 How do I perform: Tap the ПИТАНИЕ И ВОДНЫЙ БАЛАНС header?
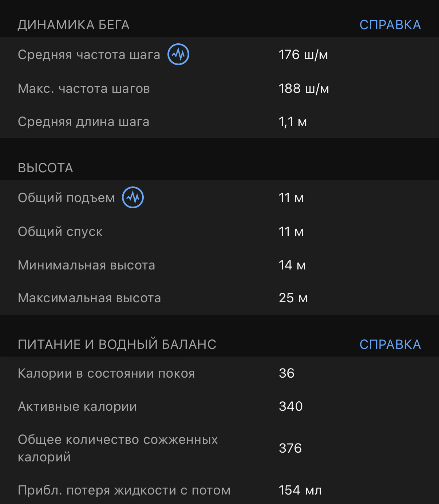point(117,344)
